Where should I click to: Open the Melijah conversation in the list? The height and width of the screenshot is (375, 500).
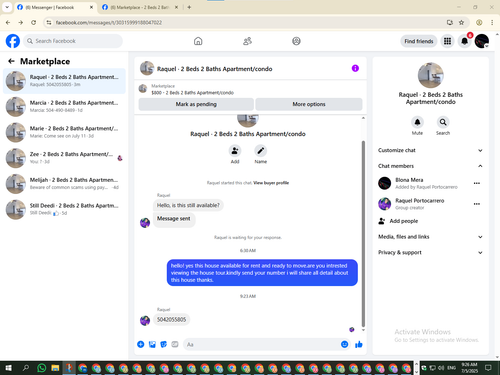(64, 183)
